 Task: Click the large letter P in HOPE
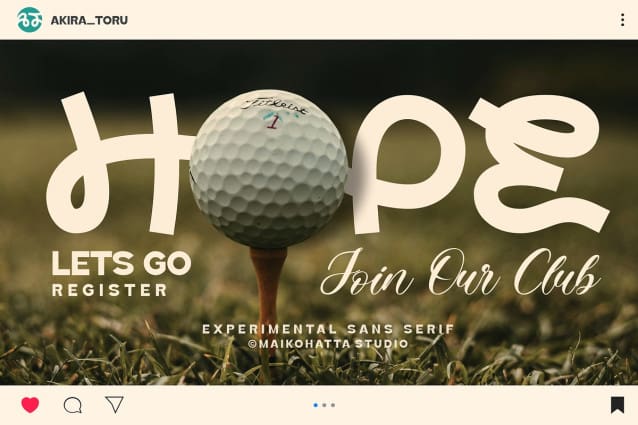[x=407, y=165]
